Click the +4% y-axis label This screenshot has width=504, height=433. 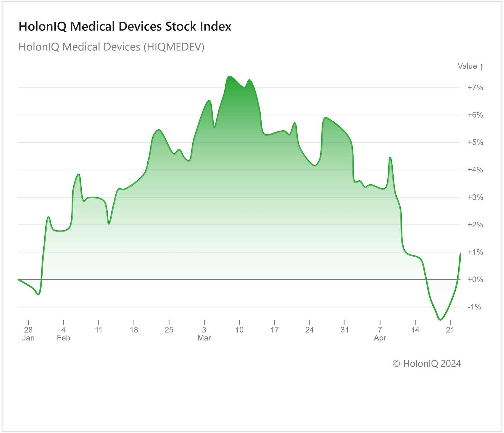coord(475,170)
